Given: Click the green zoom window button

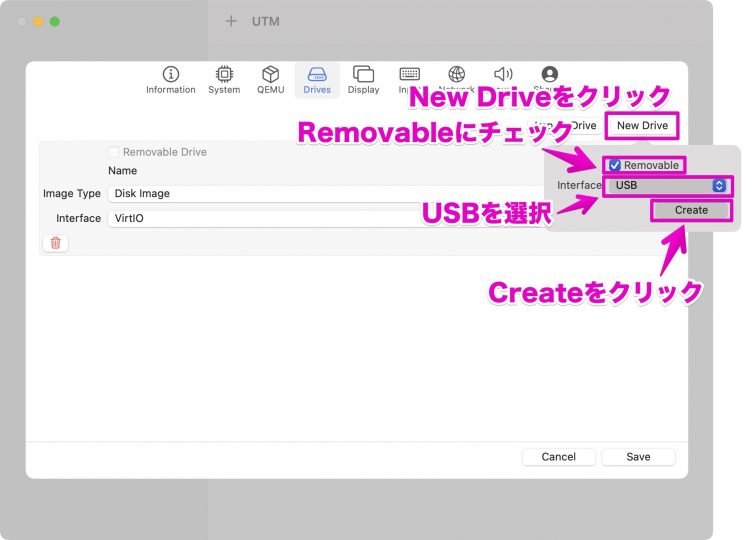Looking at the screenshot, I should click(x=55, y=22).
